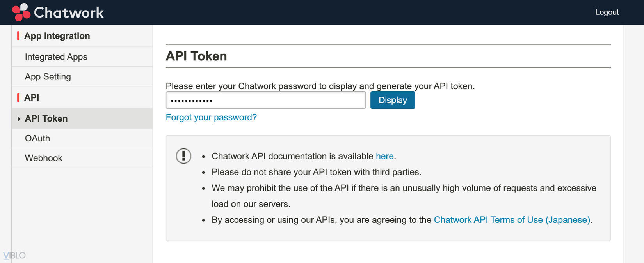Click the API Token page heading
The width and height of the screenshot is (644, 263).
click(196, 56)
